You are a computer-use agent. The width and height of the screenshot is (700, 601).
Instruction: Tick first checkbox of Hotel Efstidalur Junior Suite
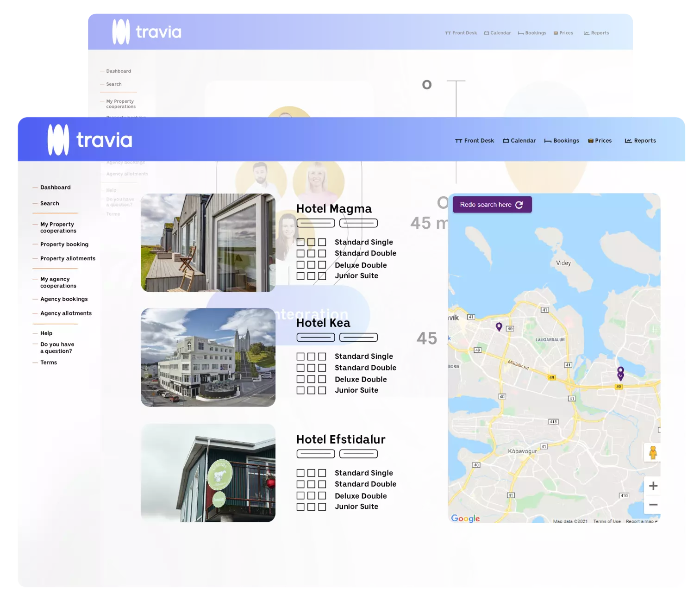[300, 507]
